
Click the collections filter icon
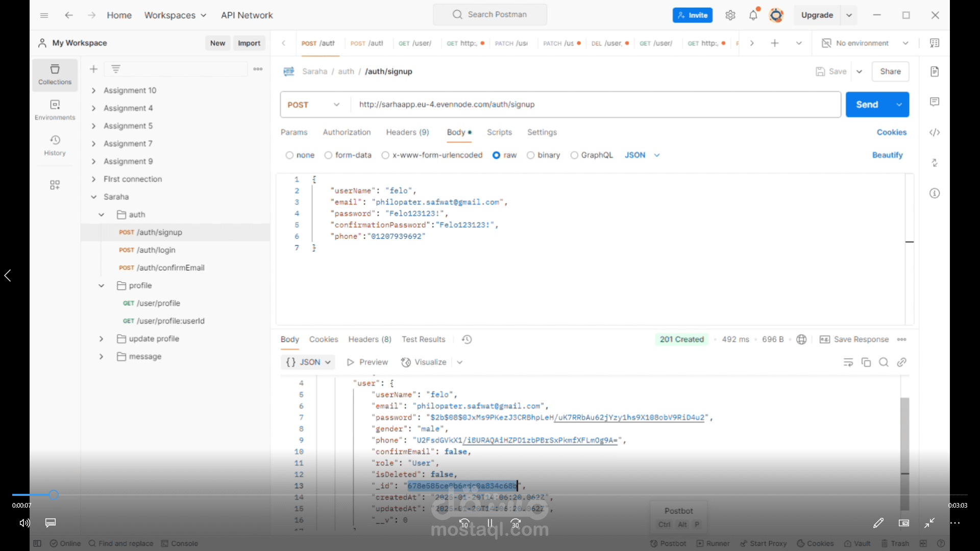116,69
